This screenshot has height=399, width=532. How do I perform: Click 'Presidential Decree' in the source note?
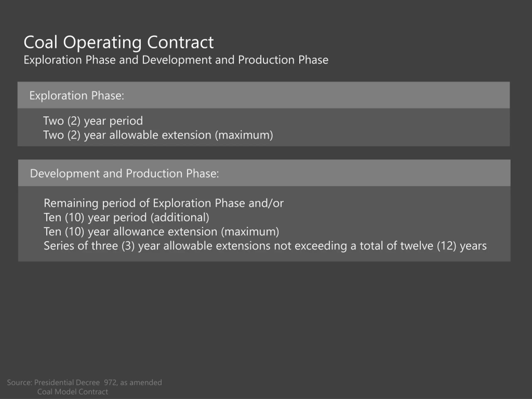coord(67,382)
